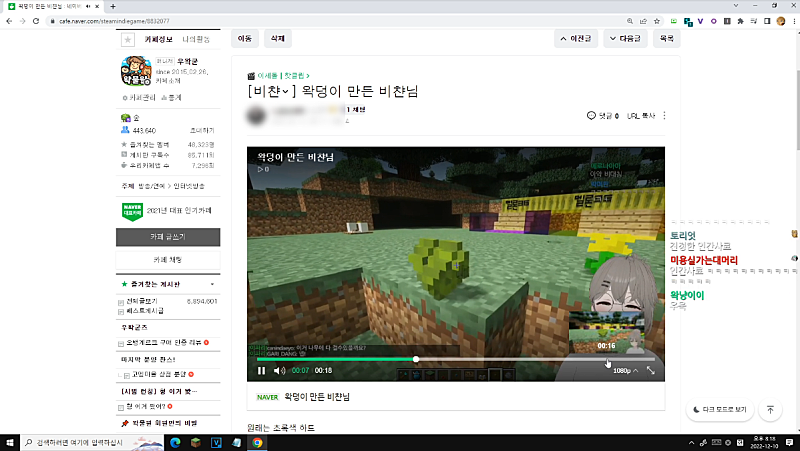The image size is (800, 451).
Task: Copy the post link with URL 복사
Action: point(641,116)
